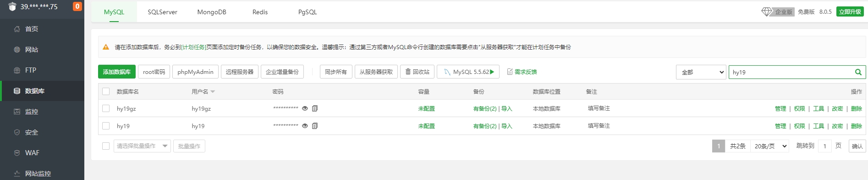Open 监控 in sidebar
Screen dimensions: 868x180
42,112
